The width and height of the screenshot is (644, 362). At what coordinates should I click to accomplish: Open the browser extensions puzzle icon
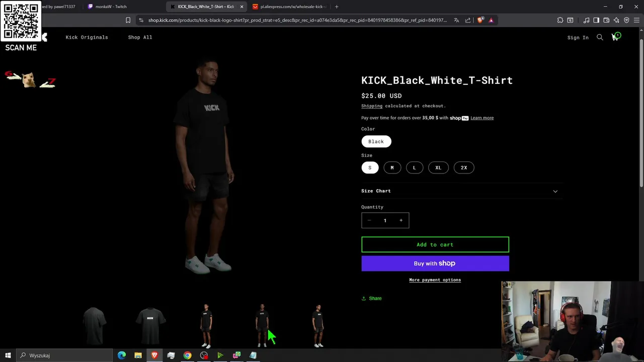point(560,20)
